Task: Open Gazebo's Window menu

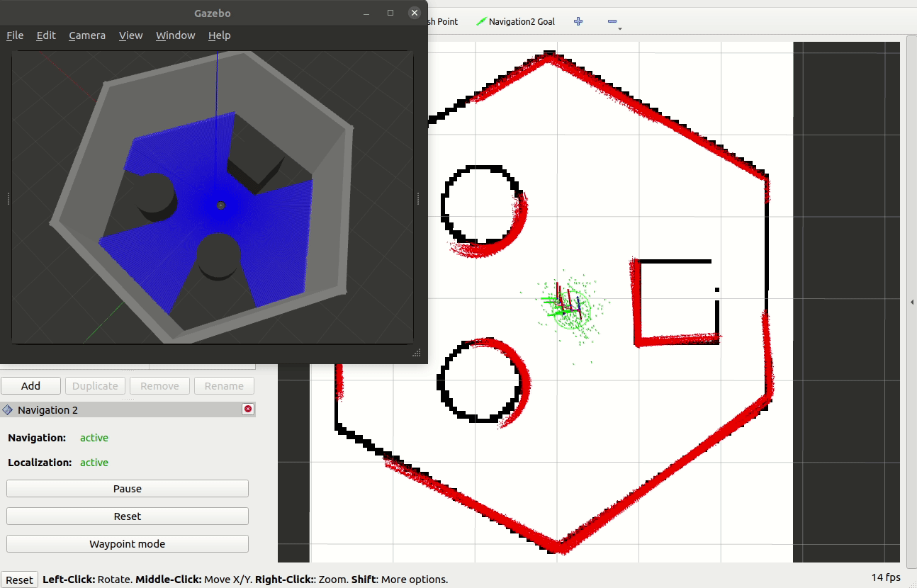Action: tap(175, 35)
